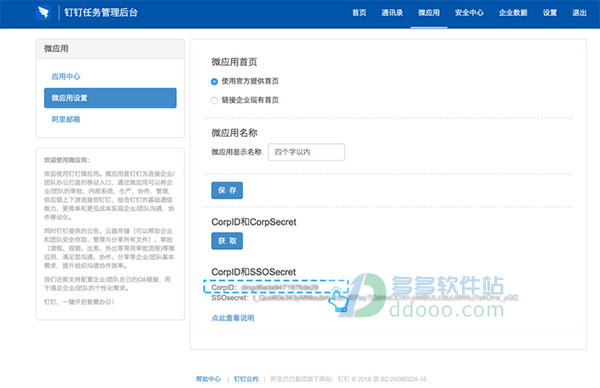Image resolution: width=600 pixels, height=388 pixels.
Task: Click the 获取 button under CorpSecret
Action: tap(227, 241)
